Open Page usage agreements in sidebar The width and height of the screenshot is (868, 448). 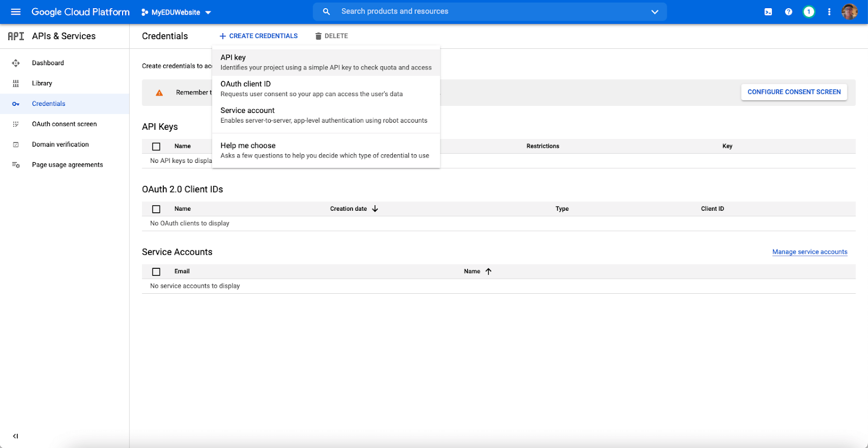[x=67, y=165]
